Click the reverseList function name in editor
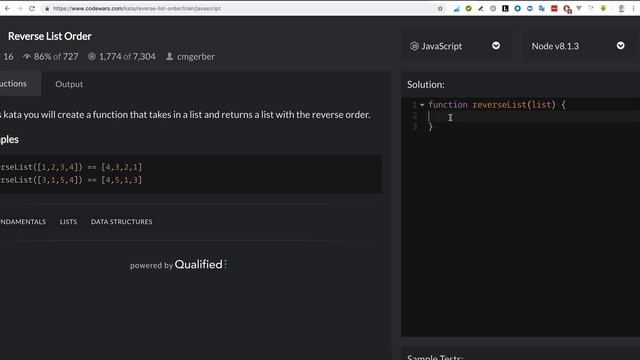This screenshot has height=360, width=640. click(x=500, y=105)
